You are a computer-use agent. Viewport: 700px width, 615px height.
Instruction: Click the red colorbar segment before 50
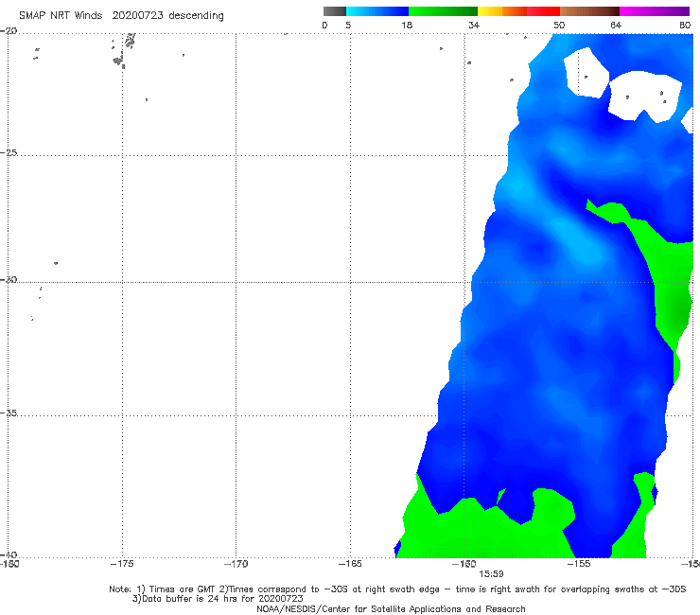[543, 11]
